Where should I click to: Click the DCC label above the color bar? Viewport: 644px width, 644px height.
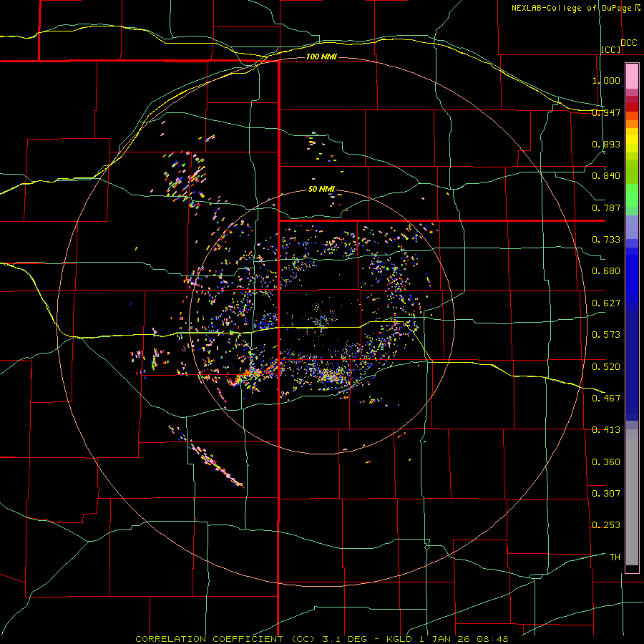coord(628,43)
